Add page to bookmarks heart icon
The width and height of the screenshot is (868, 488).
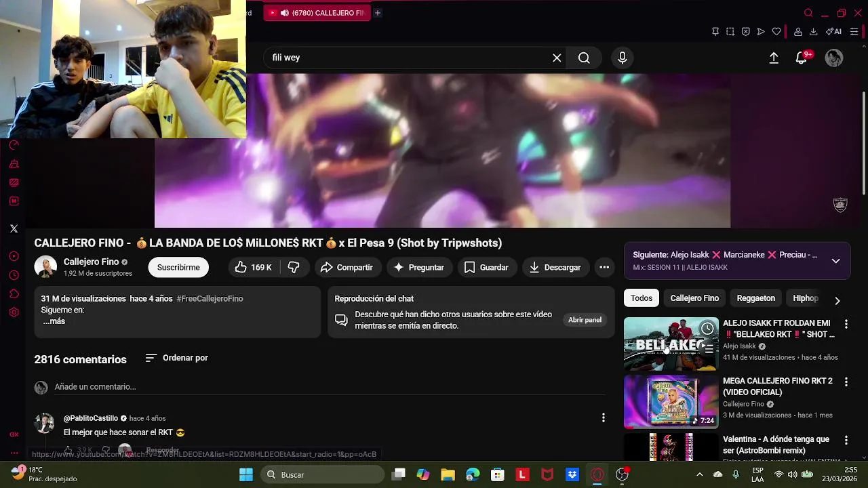coord(776,31)
